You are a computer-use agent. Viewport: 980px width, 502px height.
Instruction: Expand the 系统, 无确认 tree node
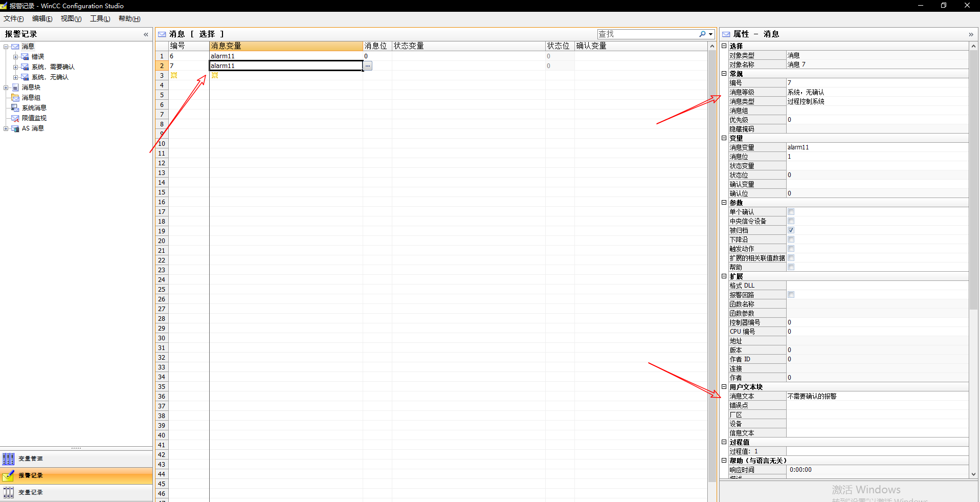[x=15, y=77]
